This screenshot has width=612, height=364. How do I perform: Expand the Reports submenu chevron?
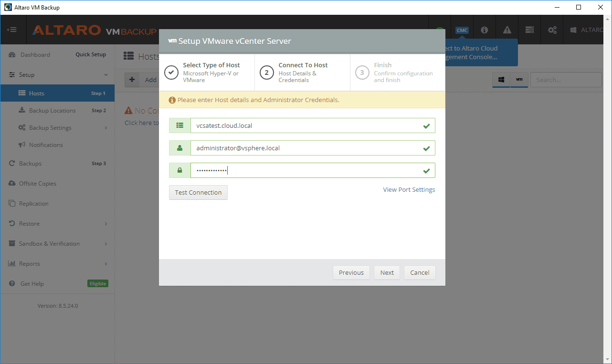point(106,264)
